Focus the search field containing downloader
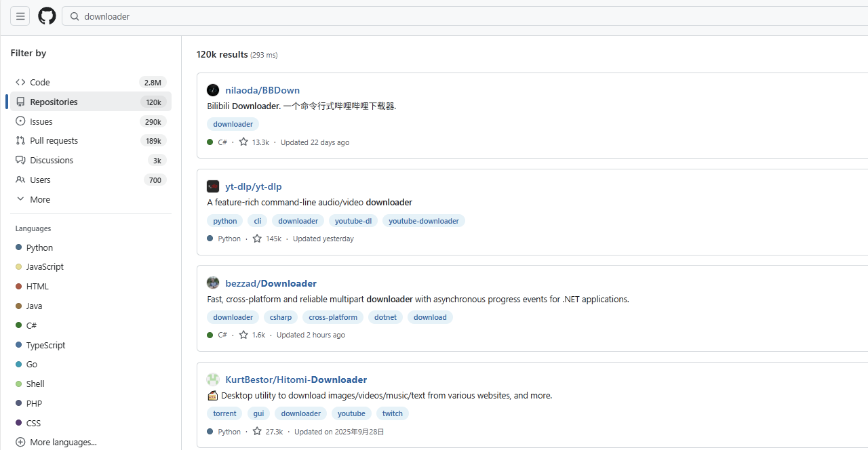Image resolution: width=868 pixels, height=450 pixels. [x=465, y=16]
